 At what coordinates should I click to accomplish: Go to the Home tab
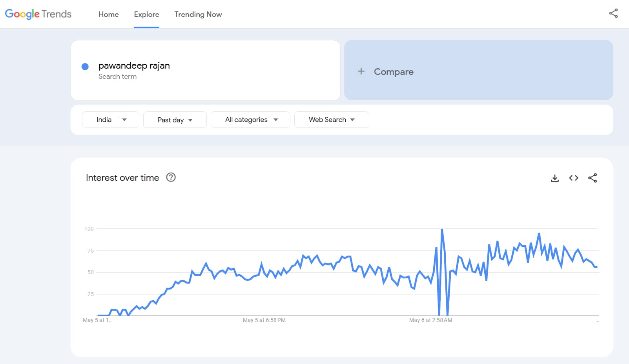point(109,14)
